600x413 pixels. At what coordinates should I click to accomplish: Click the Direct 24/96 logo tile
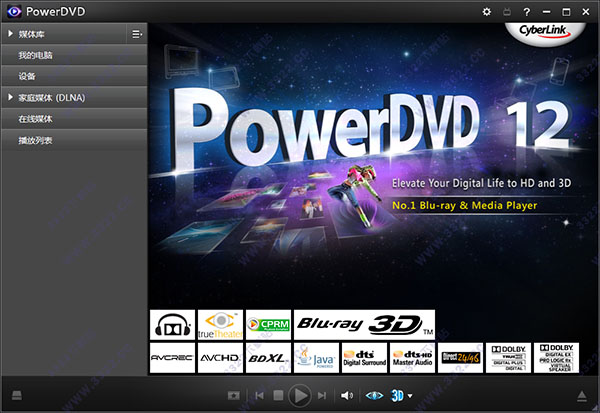pyautogui.click(x=460, y=357)
